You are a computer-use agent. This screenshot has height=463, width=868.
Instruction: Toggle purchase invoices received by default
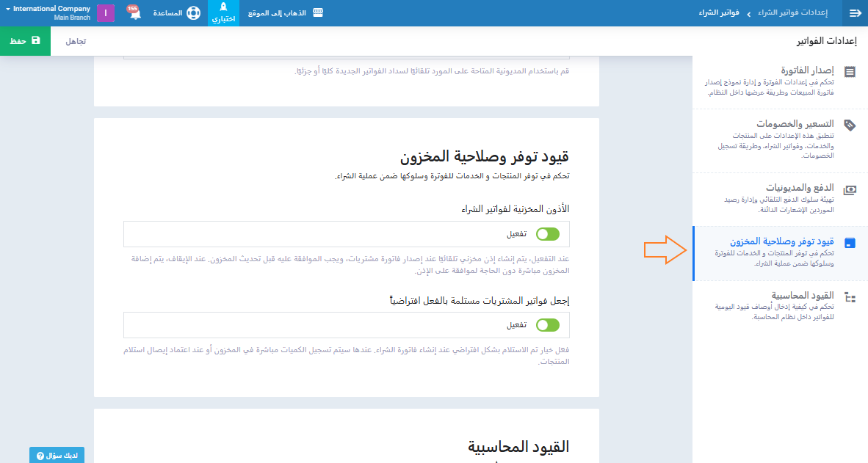click(x=547, y=325)
